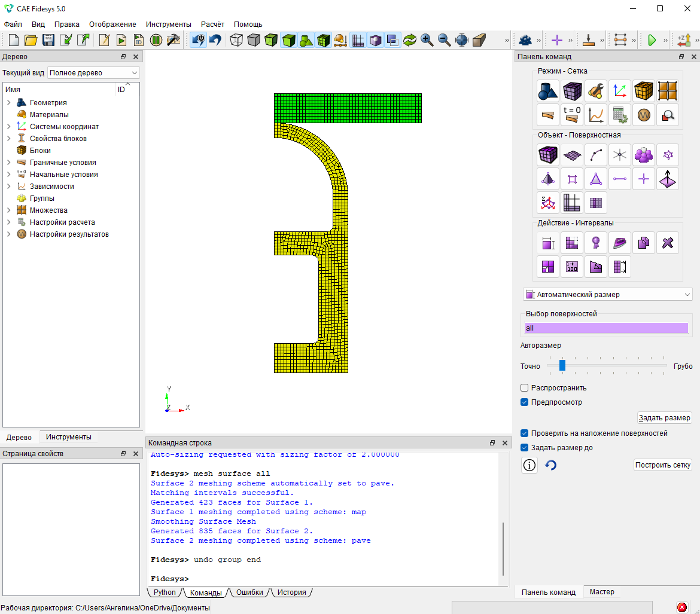Undock the Командная строка panel
This screenshot has height=614, width=700.
tap(492, 442)
